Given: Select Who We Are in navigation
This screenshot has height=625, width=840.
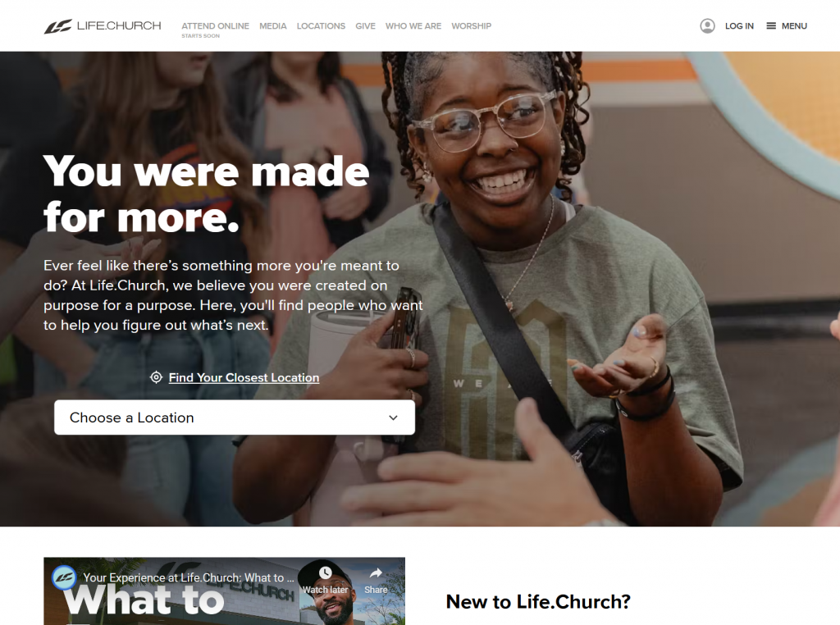Looking at the screenshot, I should (x=413, y=25).
